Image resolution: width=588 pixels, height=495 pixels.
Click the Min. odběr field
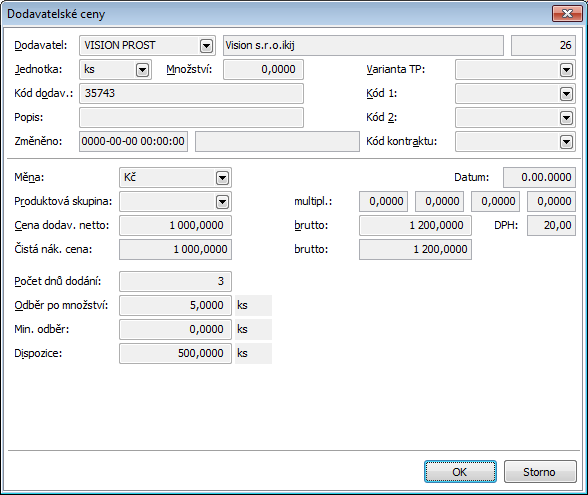[176, 329]
